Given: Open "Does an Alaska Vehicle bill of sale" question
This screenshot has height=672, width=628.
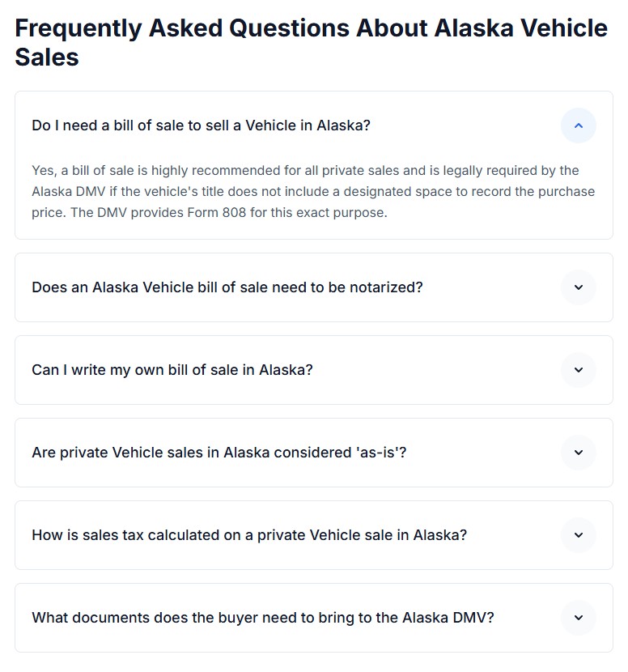Looking at the screenshot, I should click(227, 287).
